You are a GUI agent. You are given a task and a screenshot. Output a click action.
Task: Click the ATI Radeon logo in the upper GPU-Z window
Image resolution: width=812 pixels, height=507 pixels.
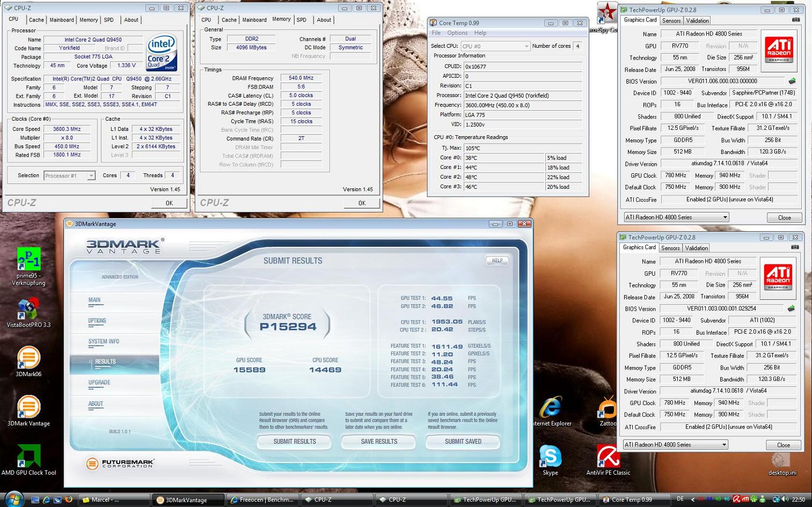pos(779,50)
